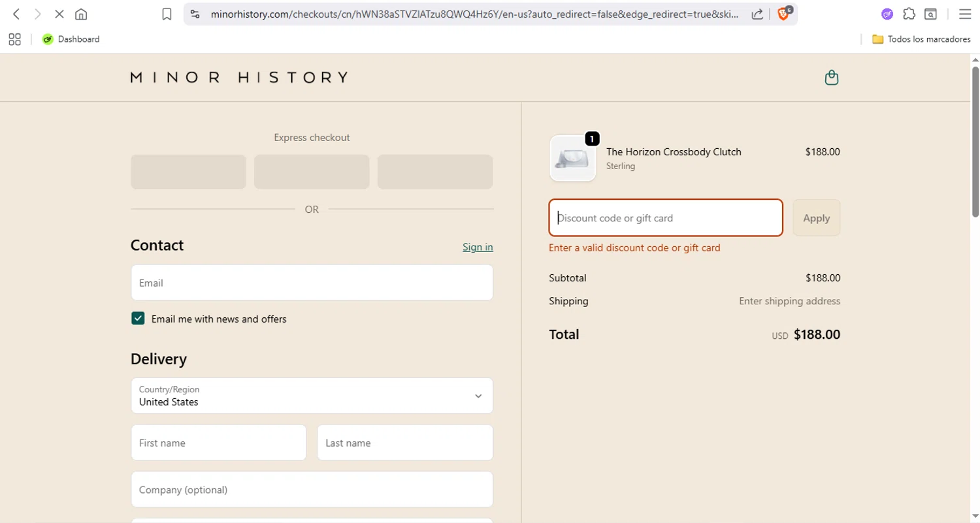This screenshot has height=523, width=980.
Task: Click the Delivery section heading
Action: point(159,359)
